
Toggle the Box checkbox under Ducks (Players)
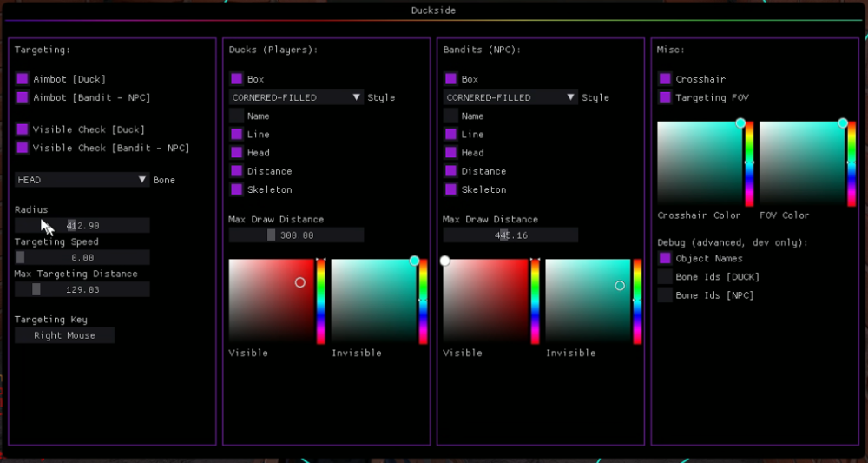(x=236, y=79)
